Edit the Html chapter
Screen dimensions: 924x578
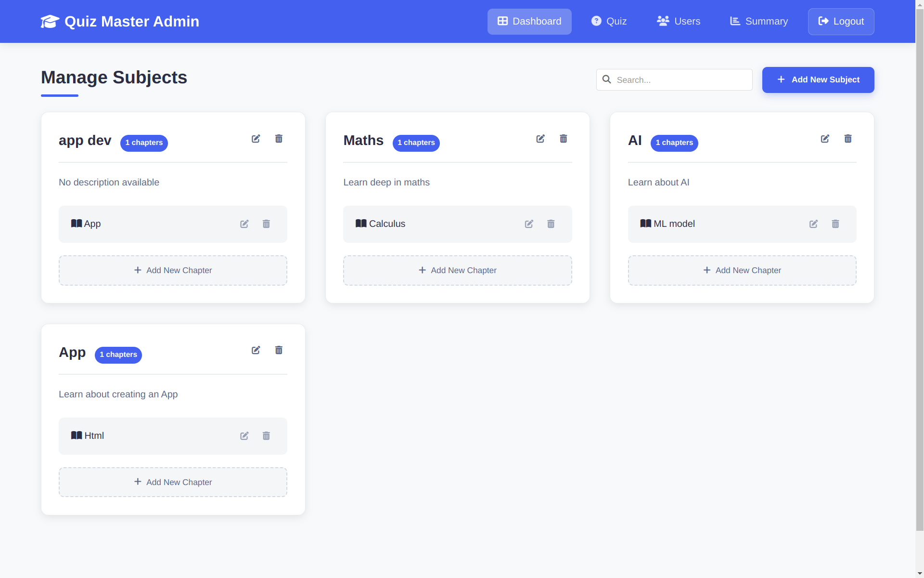(244, 436)
